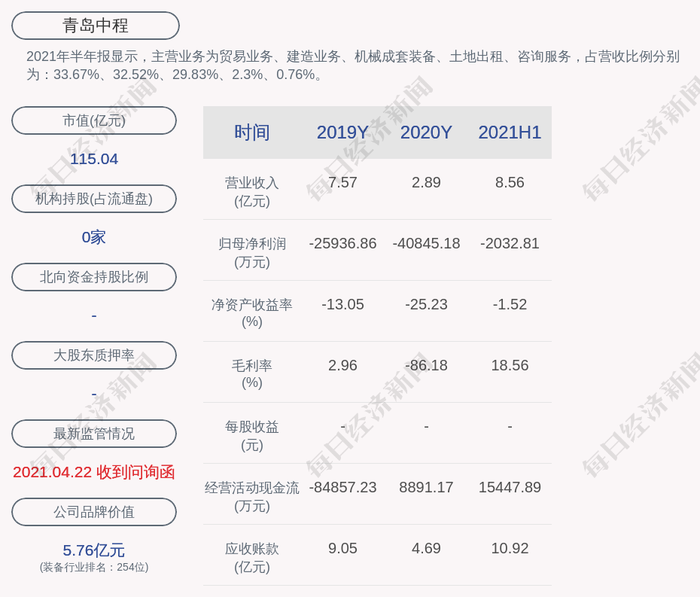Click the 2020Y revenue value 2.89
This screenshot has height=597, width=700.
426,182
